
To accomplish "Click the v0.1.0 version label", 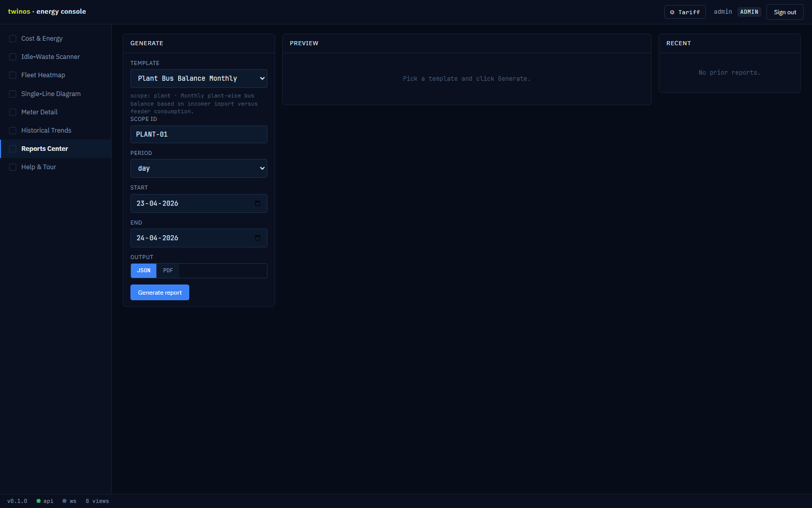I will pos(17,501).
